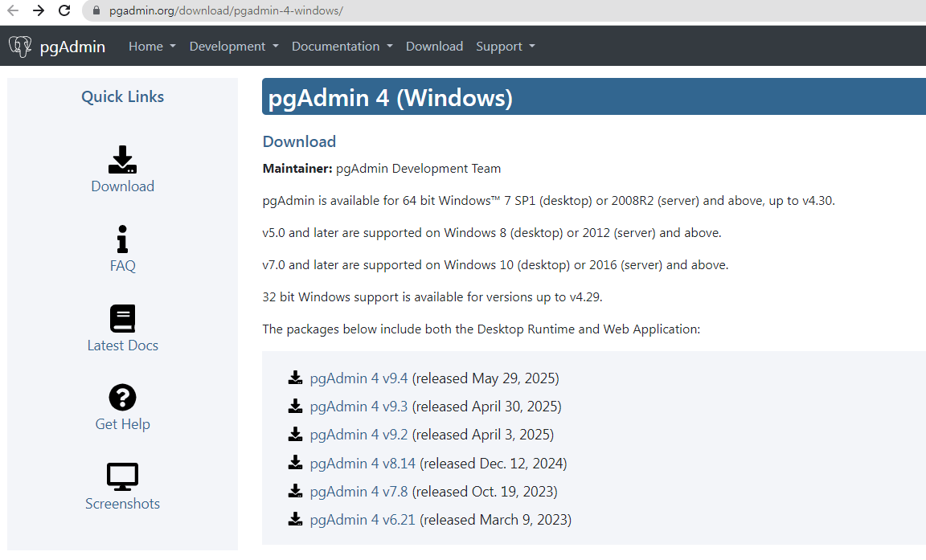The image size is (926, 560).
Task: Click the Get Help text link
Action: [122, 424]
